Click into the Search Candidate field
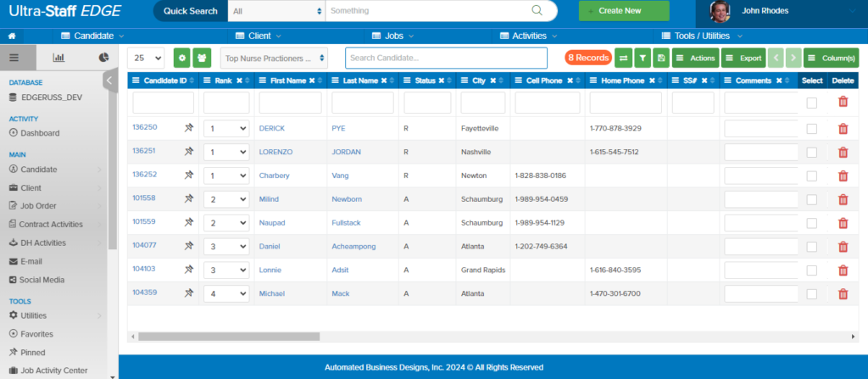 click(x=446, y=58)
